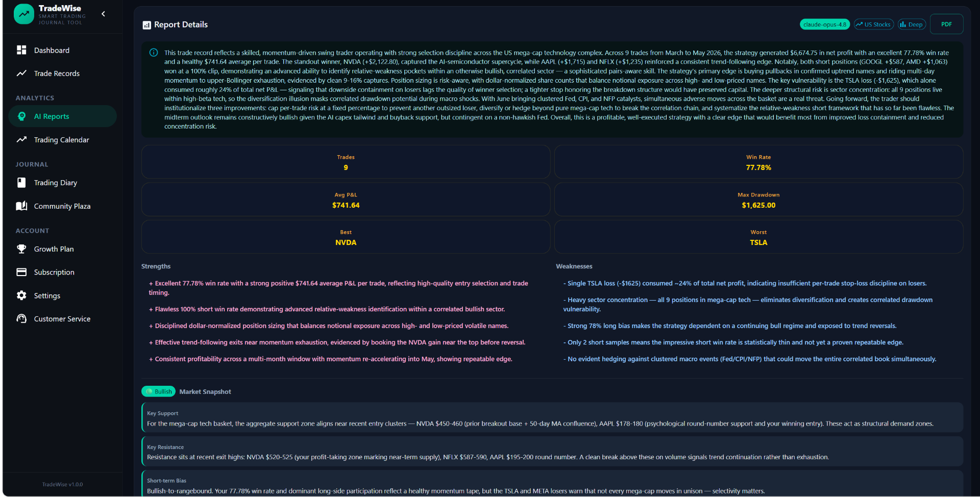Click the Customer Service headset icon

click(x=21, y=318)
